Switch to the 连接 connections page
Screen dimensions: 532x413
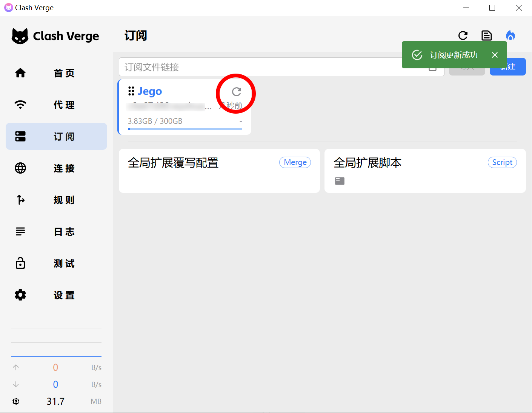(56, 168)
